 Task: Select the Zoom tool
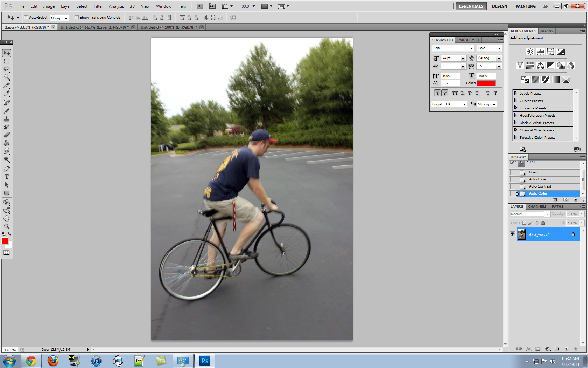[7, 227]
